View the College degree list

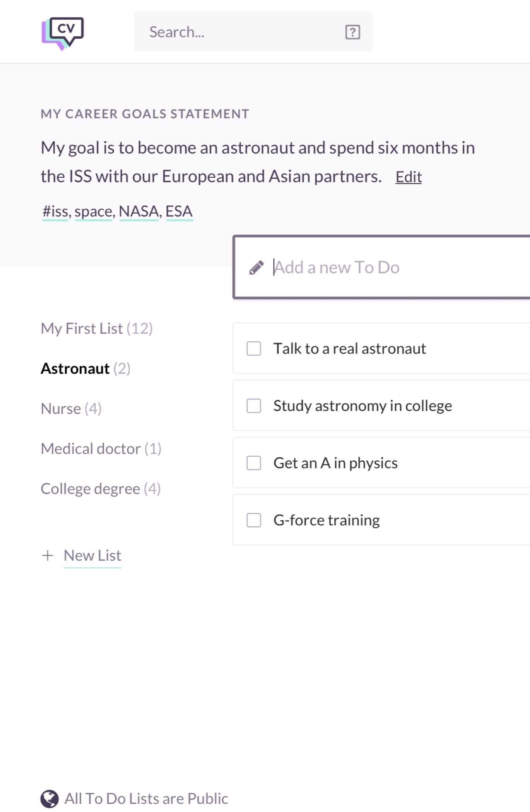coord(101,489)
